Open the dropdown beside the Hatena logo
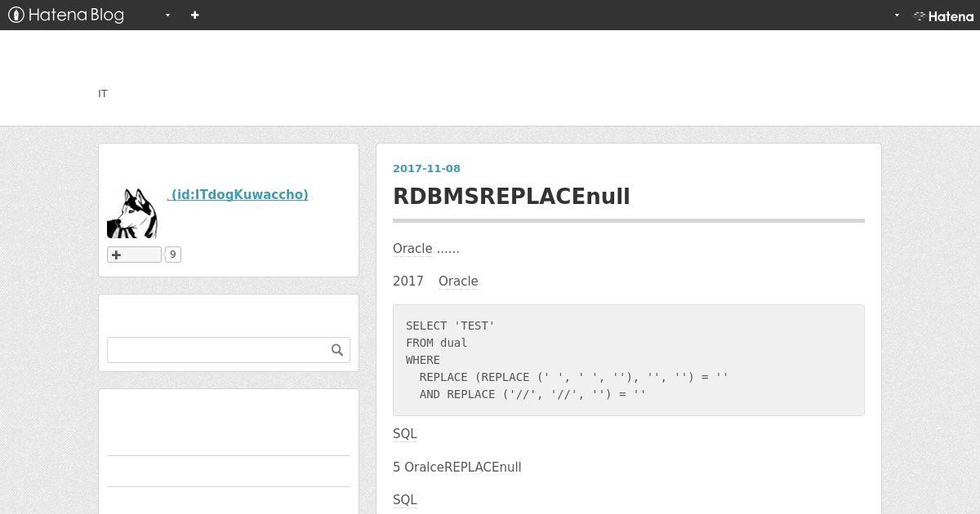The image size is (980, 514). [x=897, y=15]
